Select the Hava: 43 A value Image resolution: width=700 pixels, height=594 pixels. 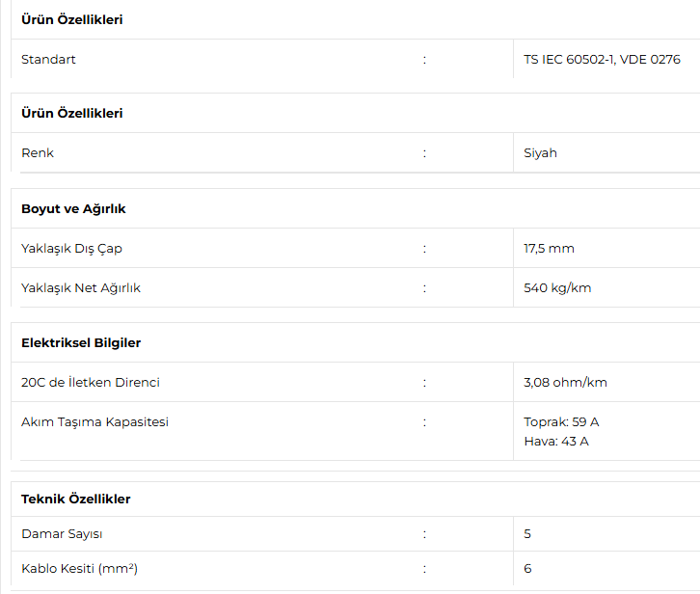coord(555,442)
